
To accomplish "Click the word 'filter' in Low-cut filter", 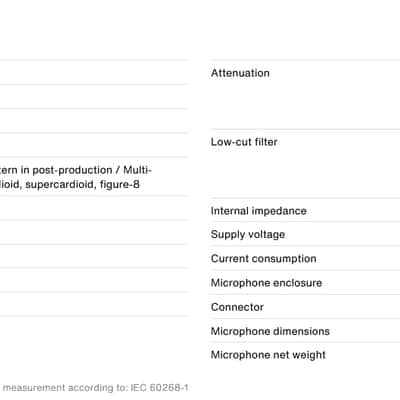I will click(x=266, y=142).
